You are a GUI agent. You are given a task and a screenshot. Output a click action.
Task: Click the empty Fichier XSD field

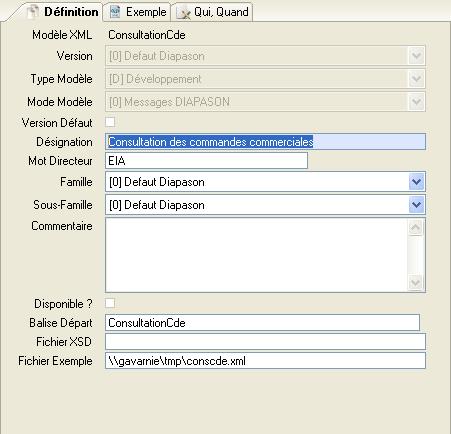[265, 342]
